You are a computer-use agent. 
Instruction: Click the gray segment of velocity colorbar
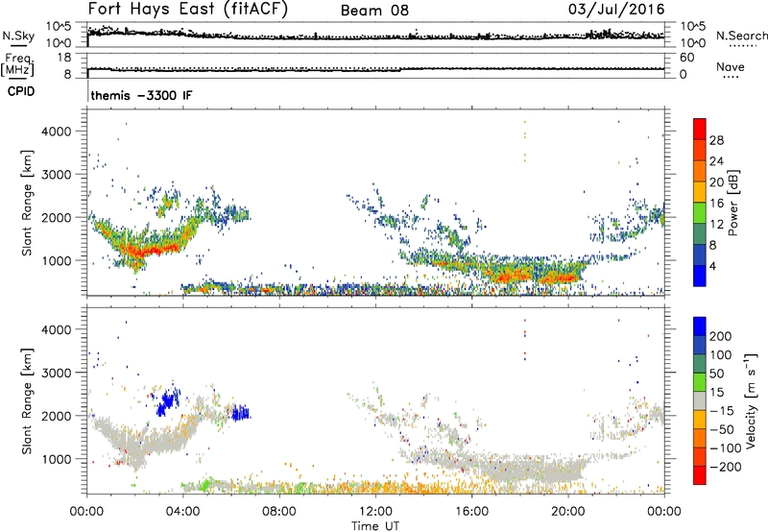[x=700, y=401]
